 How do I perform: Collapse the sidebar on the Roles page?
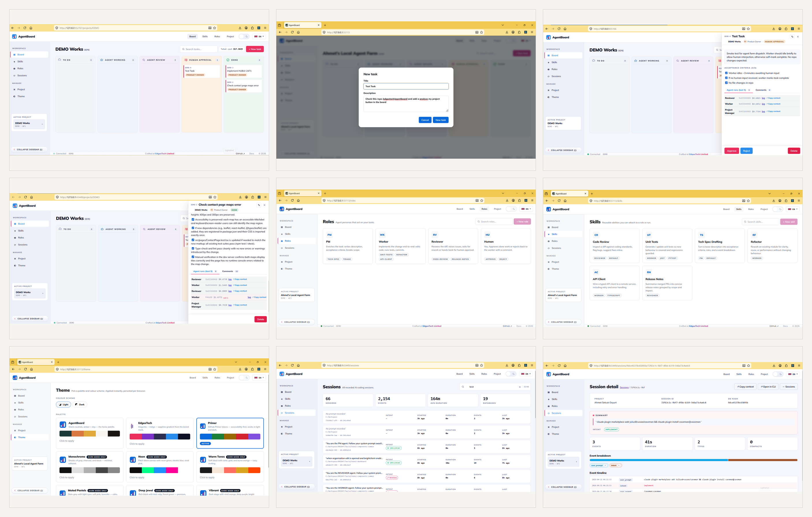(x=296, y=322)
